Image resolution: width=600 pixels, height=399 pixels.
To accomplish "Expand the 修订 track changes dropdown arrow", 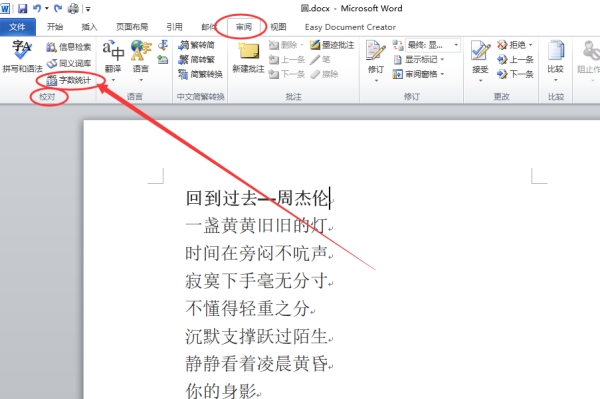I will tap(376, 80).
